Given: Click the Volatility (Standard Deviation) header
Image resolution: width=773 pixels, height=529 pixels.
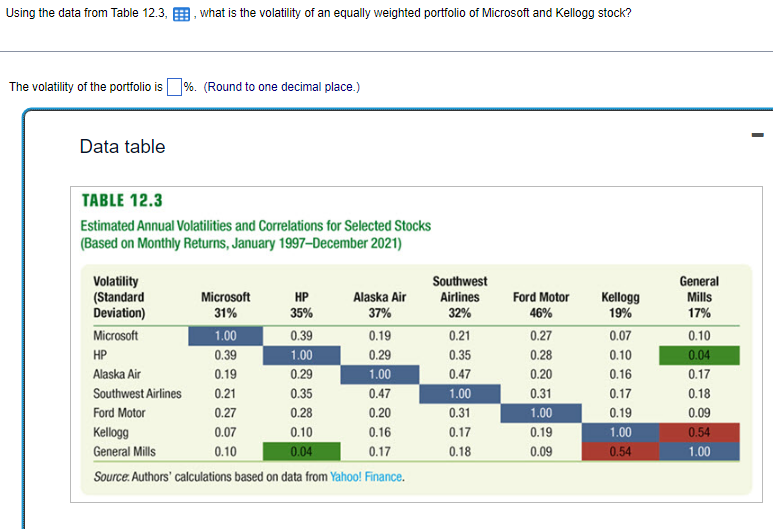Looking at the screenshot, I should (x=119, y=297).
